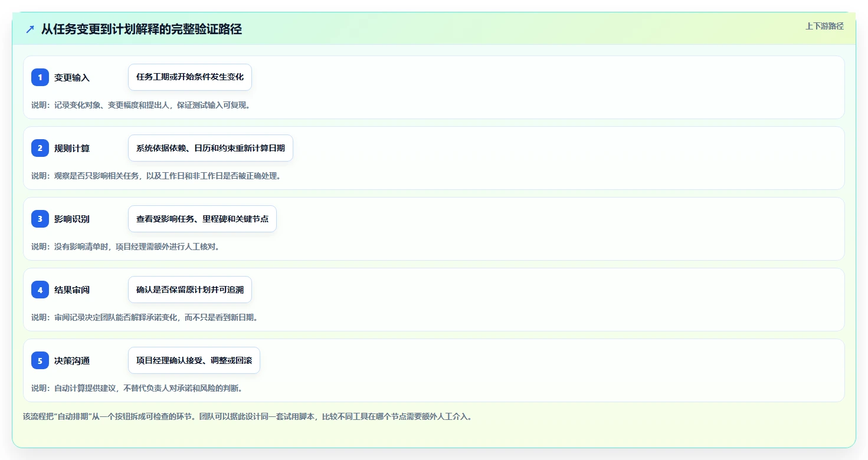Click the 系统依据依赖、日历和约束重新计算日期 chip
This screenshot has height=460, width=868.
(x=211, y=148)
